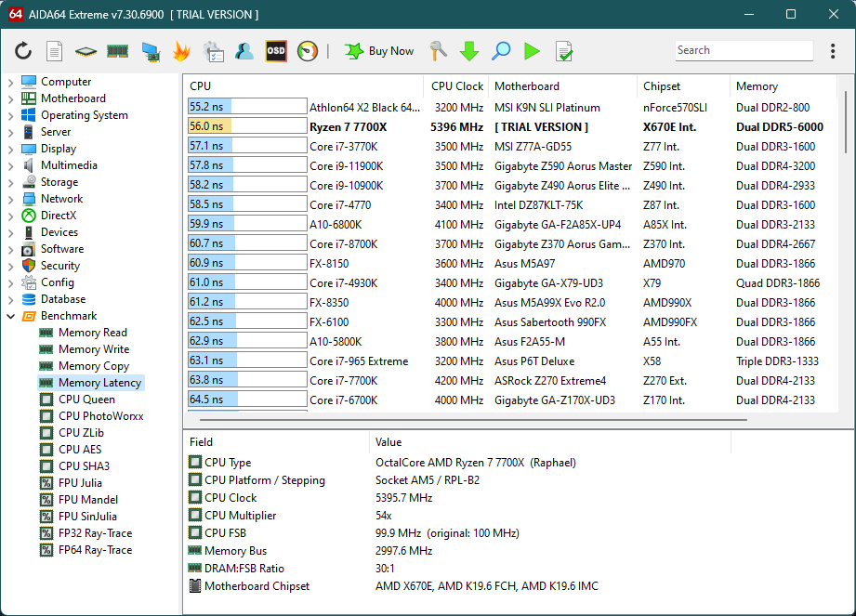Expand the Server tree node
The width and height of the screenshot is (856, 616).
pos(11,132)
